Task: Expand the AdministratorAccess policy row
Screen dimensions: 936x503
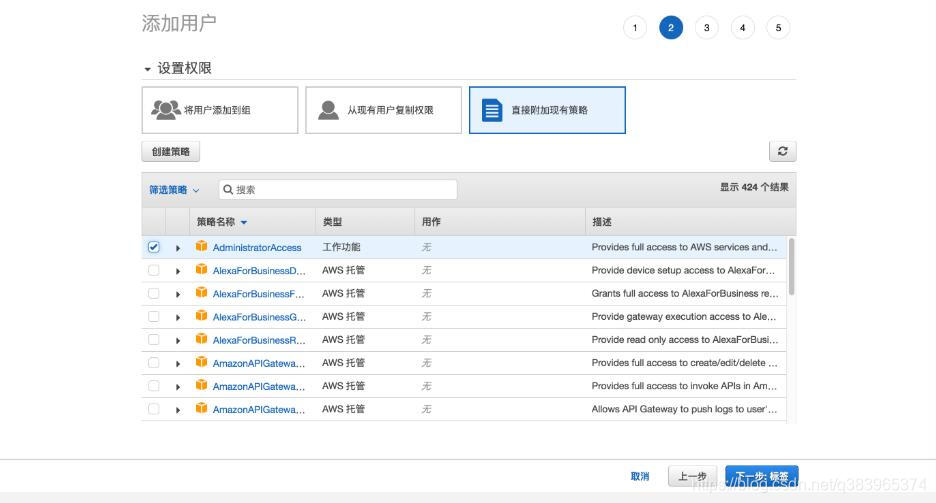Action: coord(178,248)
